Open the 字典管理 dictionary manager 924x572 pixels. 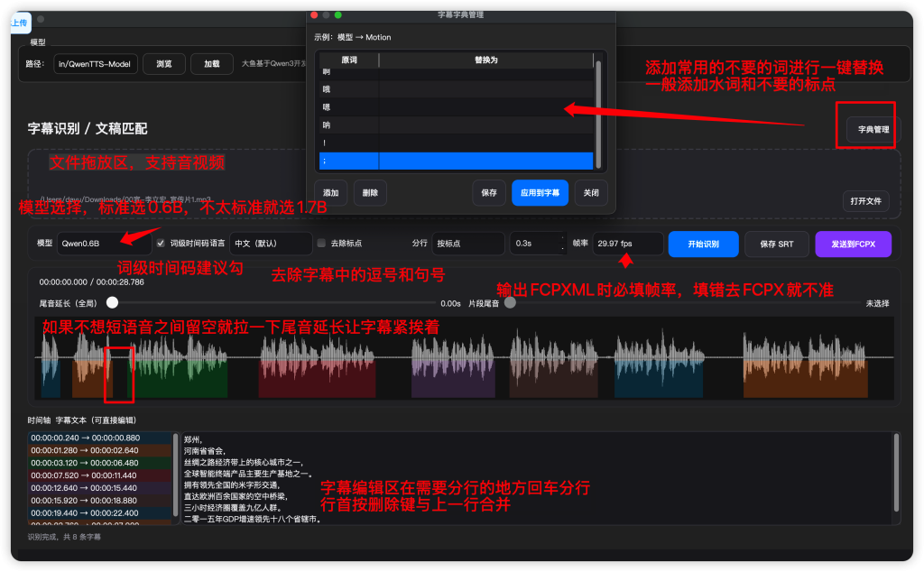[x=873, y=130]
